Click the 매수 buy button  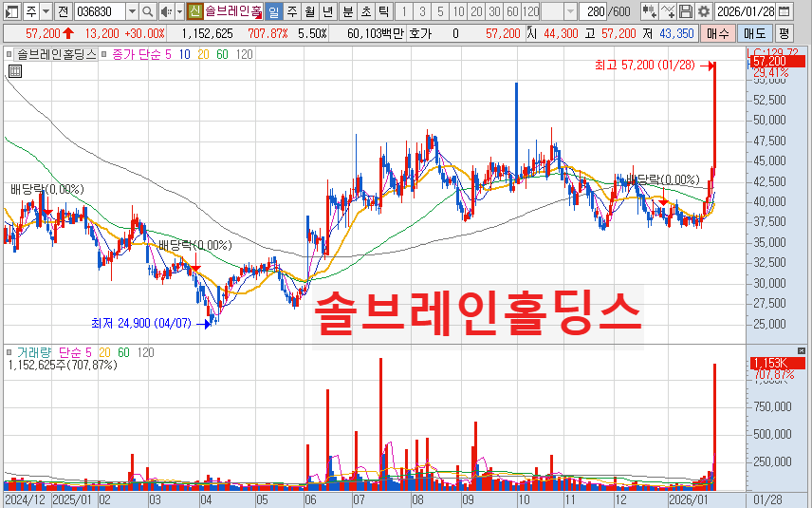click(717, 33)
